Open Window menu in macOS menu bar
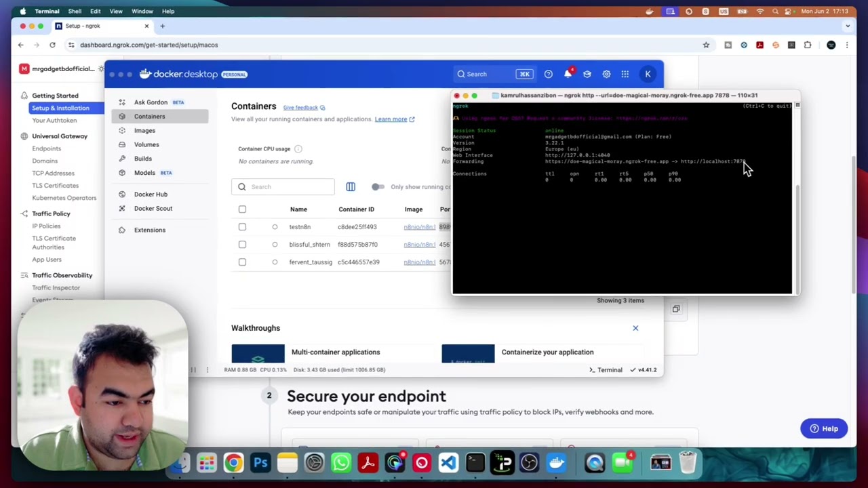The width and height of the screenshot is (868, 488). tap(142, 12)
